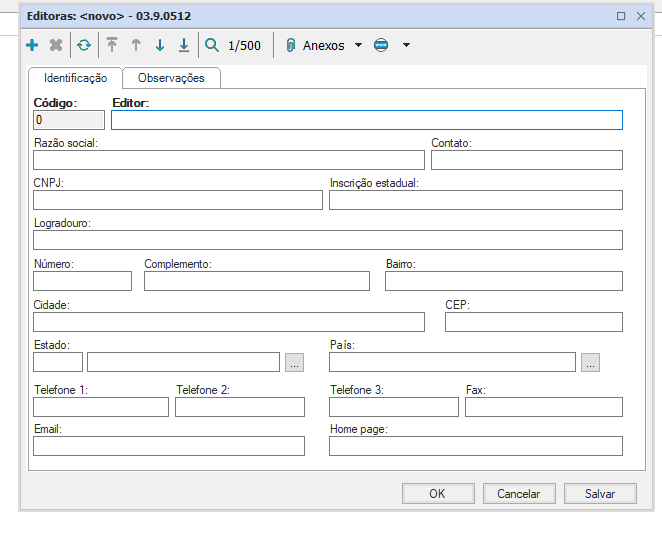Go to previous record up arrow
This screenshot has height=537, width=662.
(x=136, y=46)
